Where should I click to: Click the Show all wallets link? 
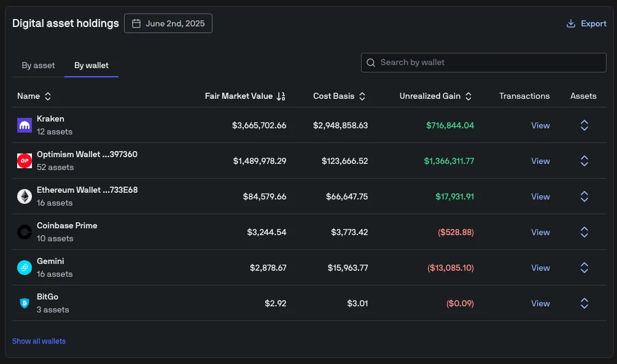[x=39, y=341]
